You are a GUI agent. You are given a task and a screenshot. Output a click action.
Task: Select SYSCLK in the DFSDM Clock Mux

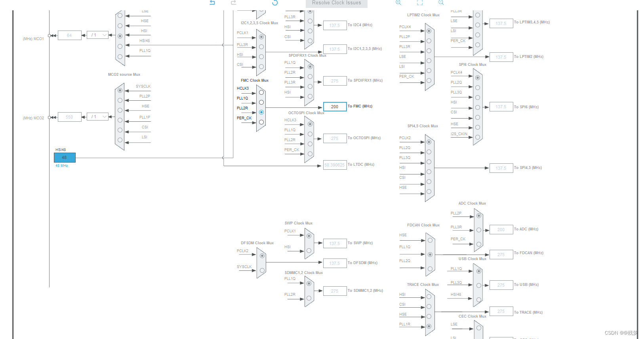pyautogui.click(x=262, y=270)
